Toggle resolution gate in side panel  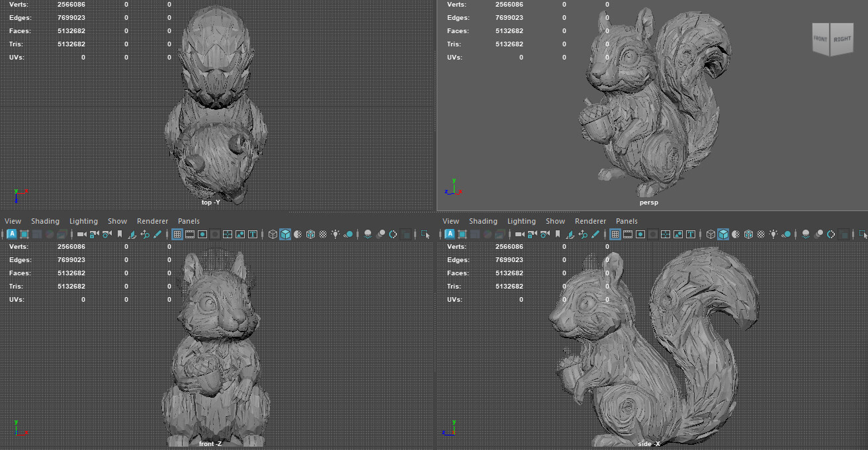640,234
